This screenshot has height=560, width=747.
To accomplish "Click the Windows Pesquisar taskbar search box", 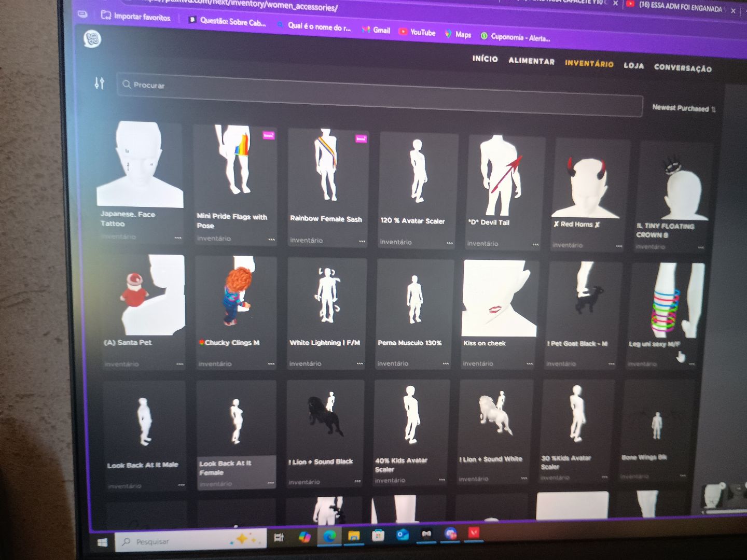I will [x=190, y=540].
